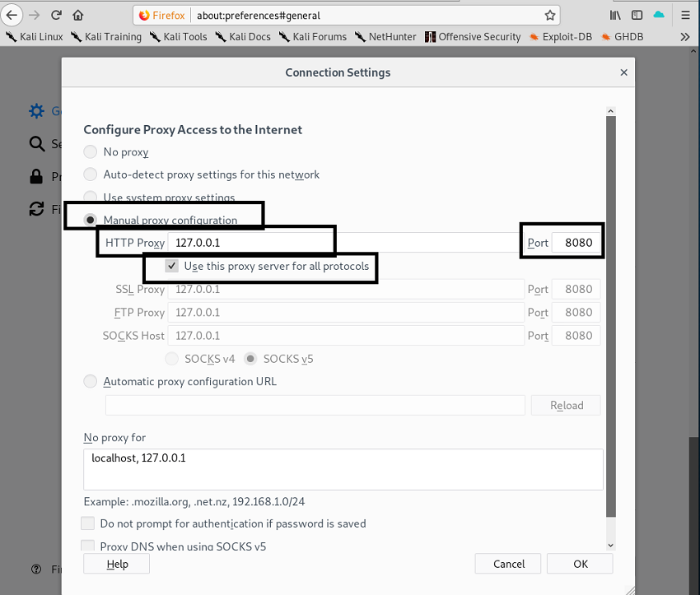Open the Firefox home page icon
Screen dimensions: 700x595
[x=78, y=15]
